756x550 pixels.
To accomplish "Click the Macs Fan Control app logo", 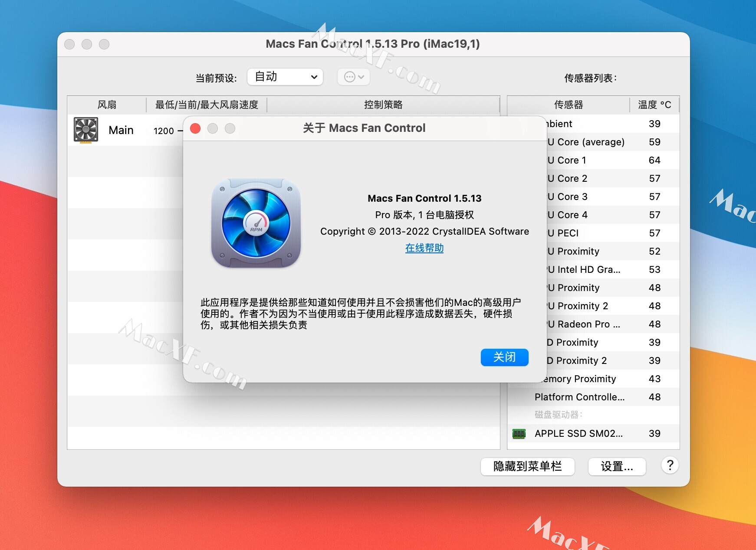I will tap(256, 223).
